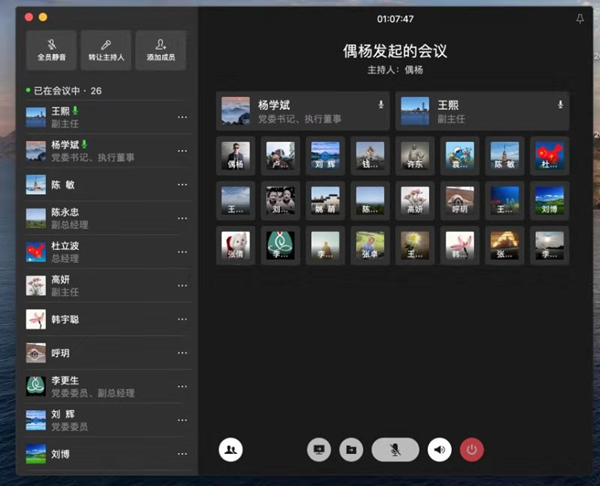Open more options for 陈 敏 row

[183, 184]
